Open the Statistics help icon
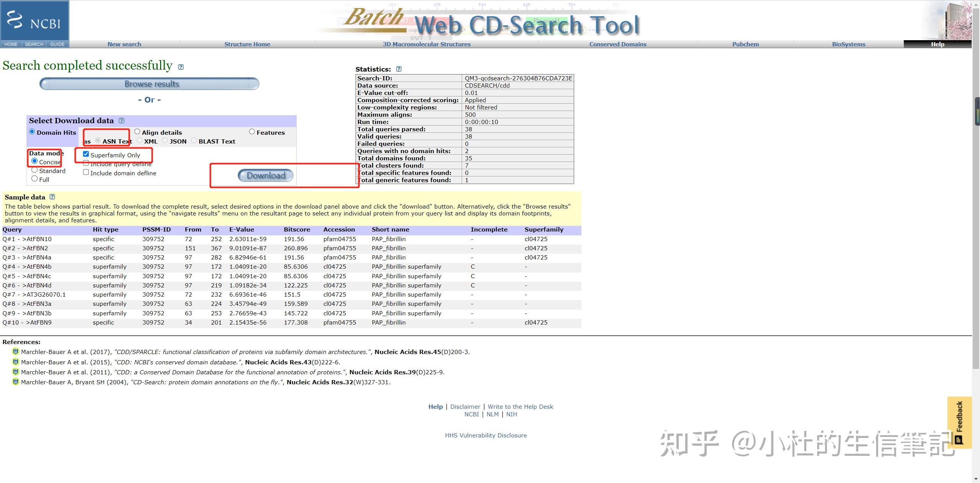This screenshot has height=483, width=980. coord(399,69)
